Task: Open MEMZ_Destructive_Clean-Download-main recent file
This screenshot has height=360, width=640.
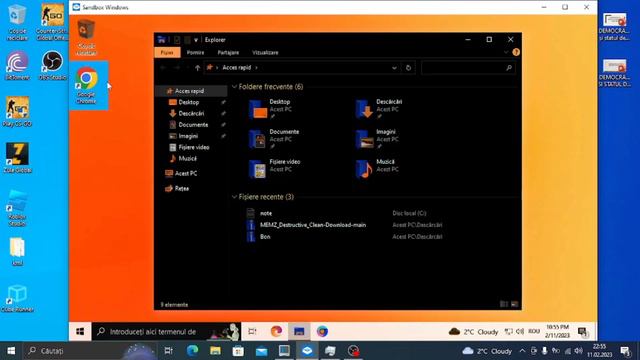Action: pos(313,225)
